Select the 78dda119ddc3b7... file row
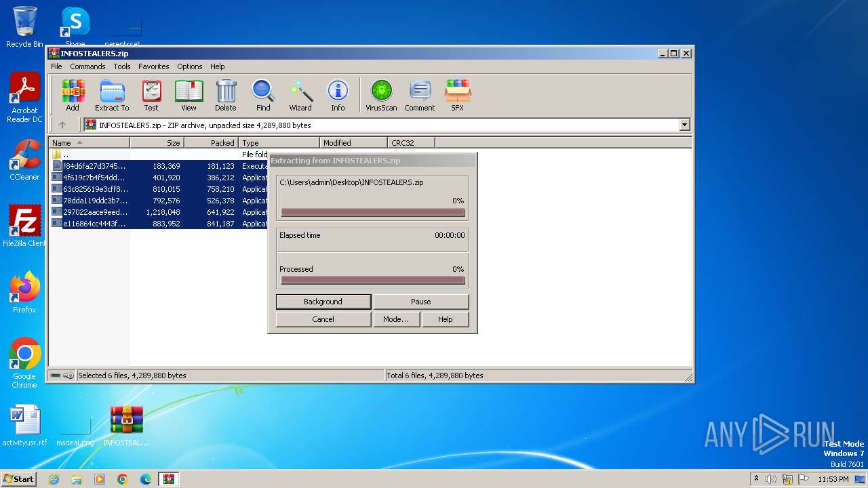868x488 pixels. click(159, 201)
